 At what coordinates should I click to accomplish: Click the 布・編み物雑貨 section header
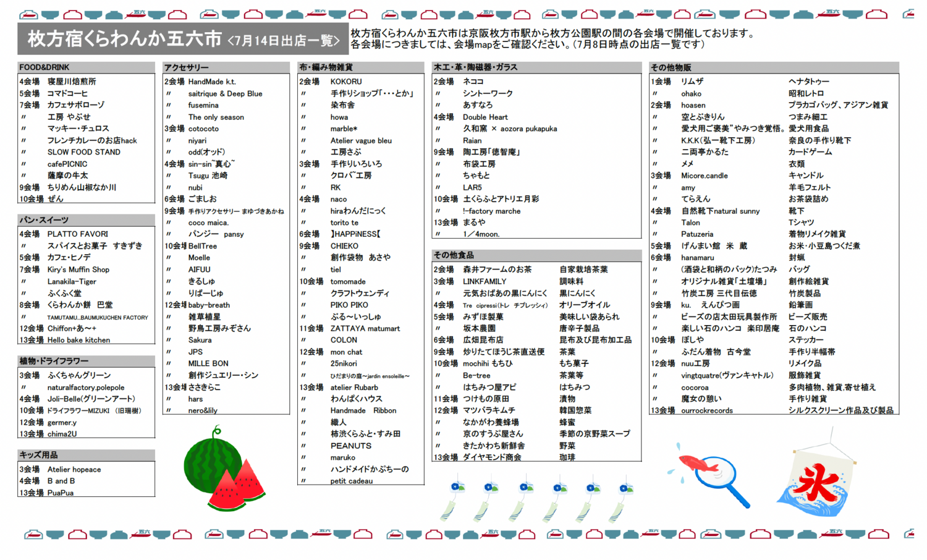361,67
